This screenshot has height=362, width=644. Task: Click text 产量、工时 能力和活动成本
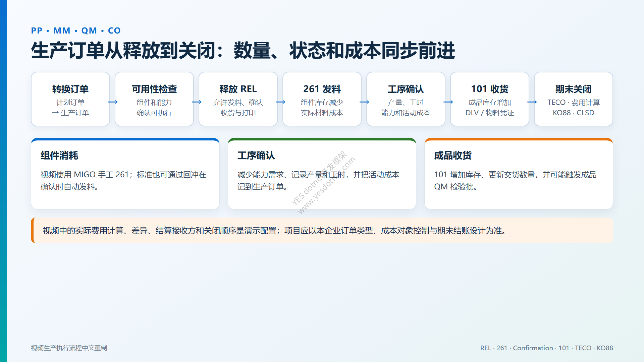click(x=406, y=108)
